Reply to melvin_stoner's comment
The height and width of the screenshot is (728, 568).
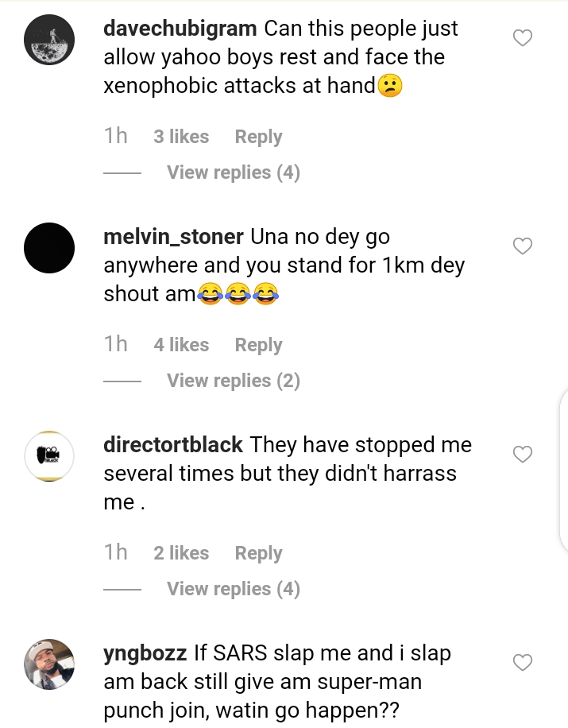click(258, 345)
